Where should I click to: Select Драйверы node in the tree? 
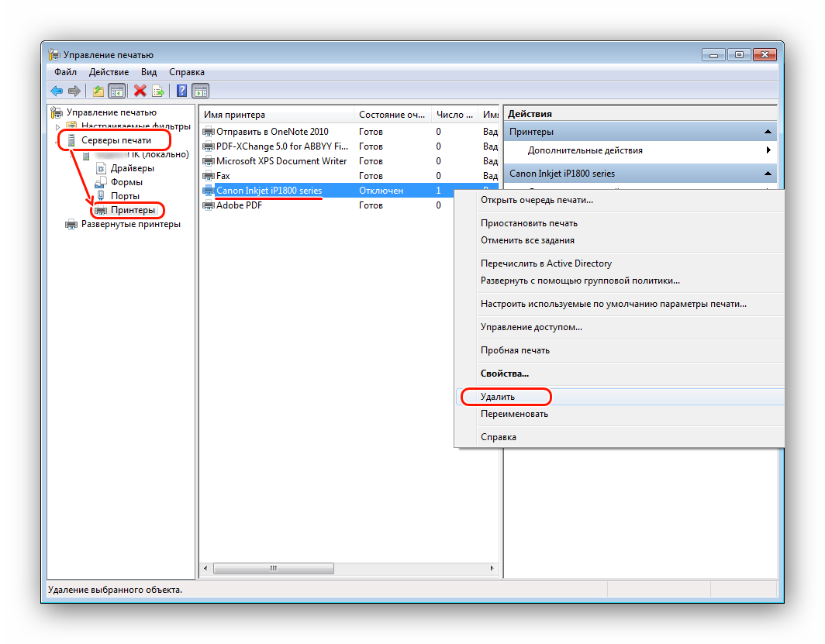[132, 168]
